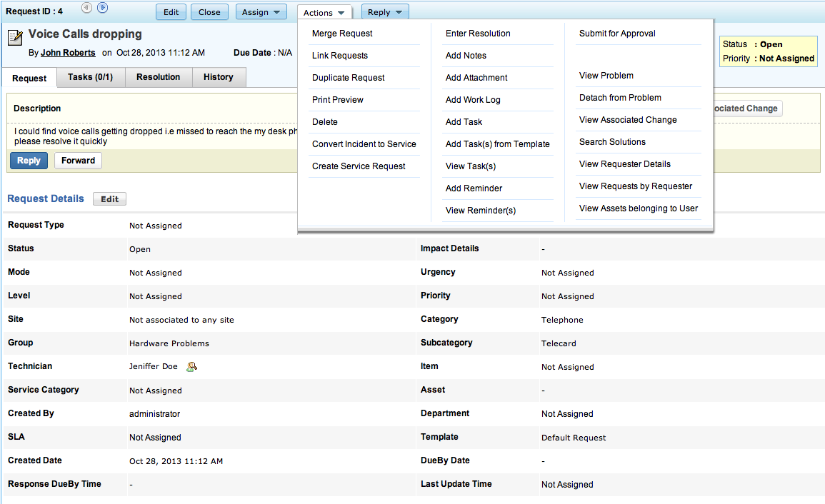Open the Reply dropdown in toolbar
The image size is (825, 504).
coord(384,12)
